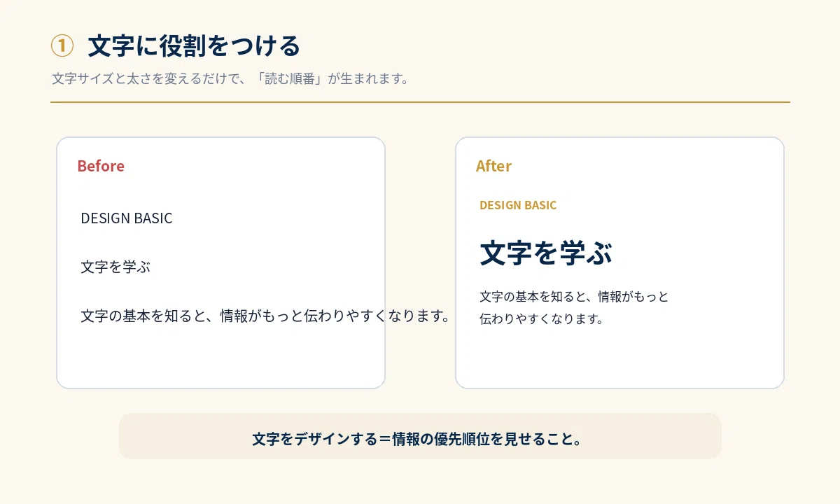The image size is (840, 504).
Task: Click empty area inside the After card bottom
Action: (619, 358)
